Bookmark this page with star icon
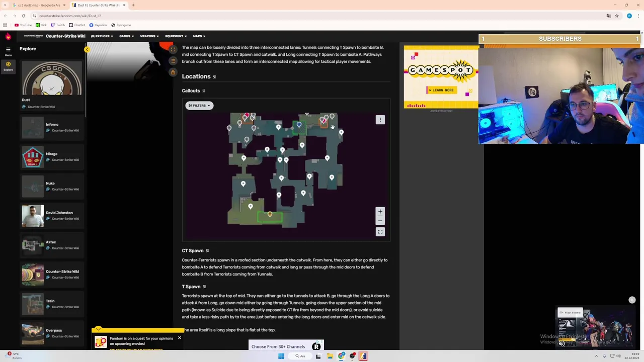Screen dimensions: 644x362 (x=616, y=16)
